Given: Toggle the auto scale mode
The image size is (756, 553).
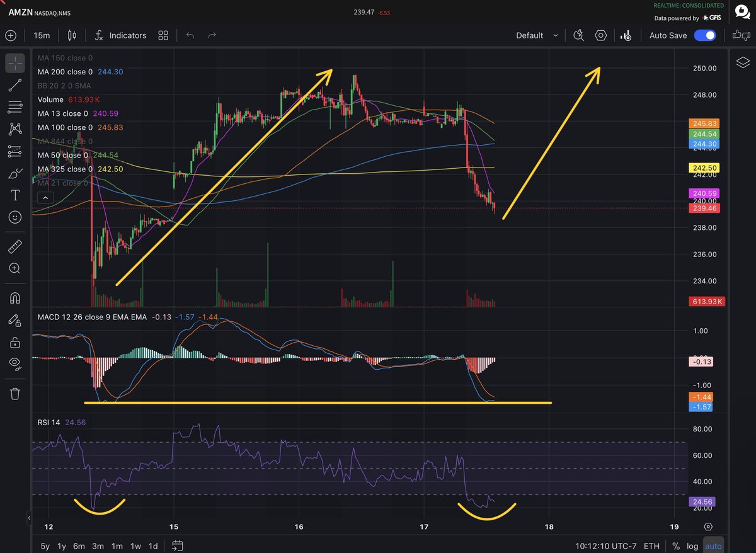Looking at the screenshot, I should point(713,546).
